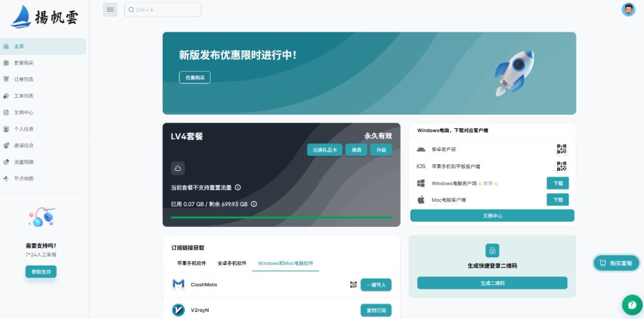The image size is (644, 319).
Task: Switch to 苹果手机软件 tab
Action: (192, 263)
